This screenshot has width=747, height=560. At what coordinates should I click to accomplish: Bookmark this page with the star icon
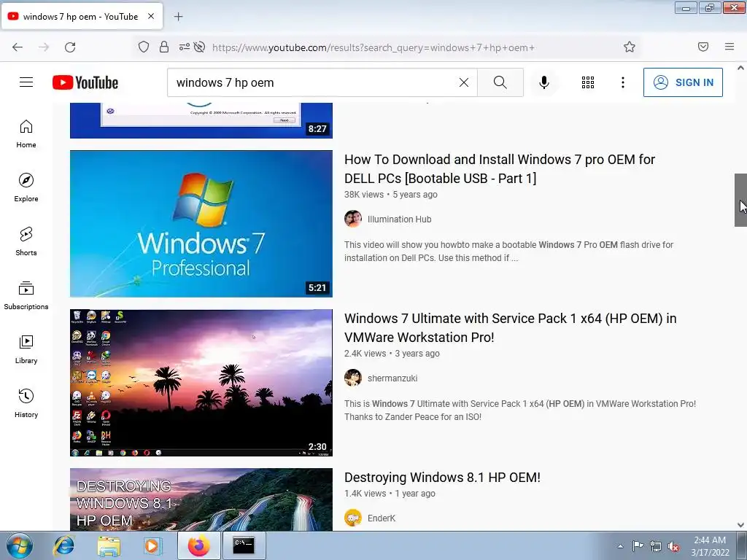(x=630, y=47)
